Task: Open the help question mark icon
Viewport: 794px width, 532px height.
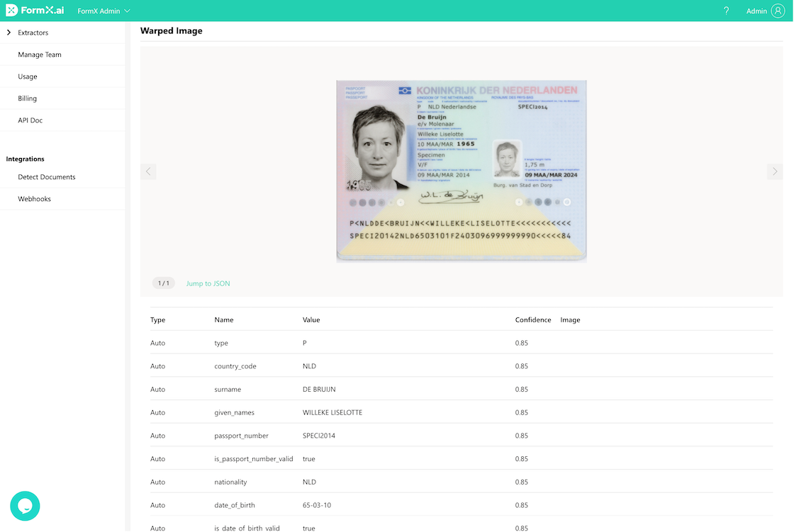Action: coord(726,11)
